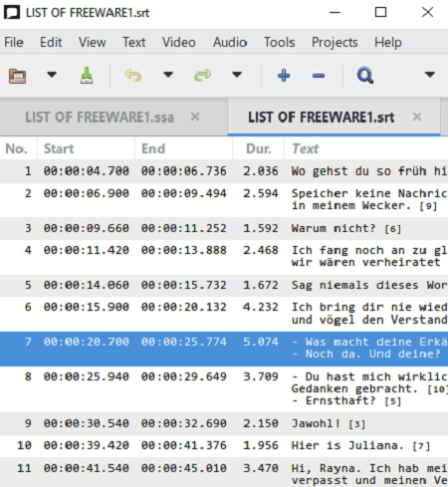Click the open file folder icon
Image resolution: width=448 pixels, height=487 pixels.
pyautogui.click(x=17, y=76)
